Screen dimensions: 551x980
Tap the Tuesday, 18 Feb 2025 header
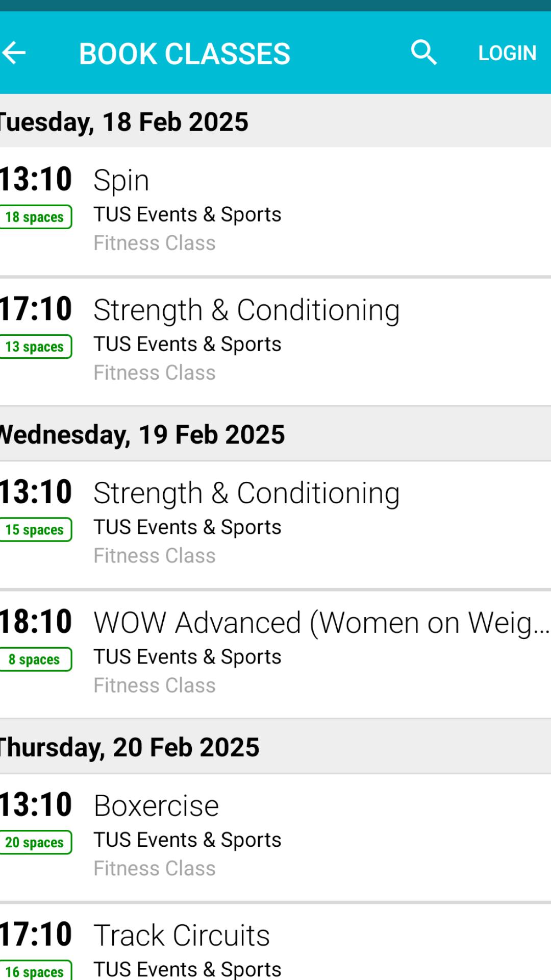coord(124,121)
